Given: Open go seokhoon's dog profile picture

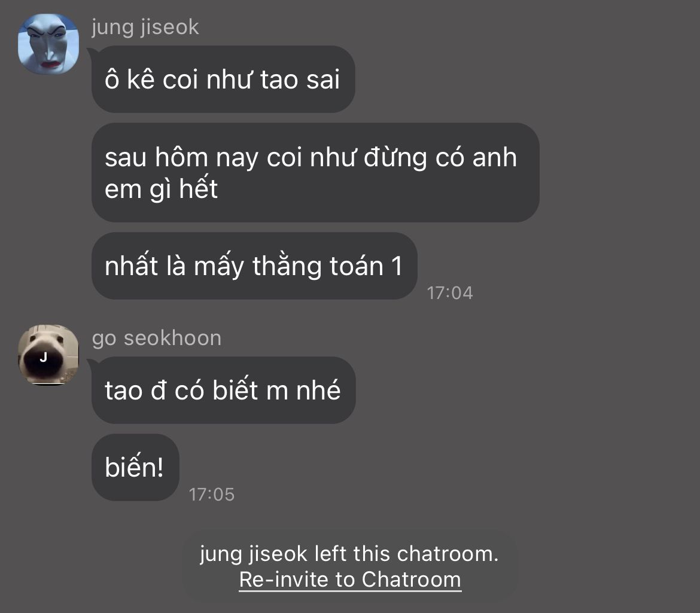Looking at the screenshot, I should [48, 355].
